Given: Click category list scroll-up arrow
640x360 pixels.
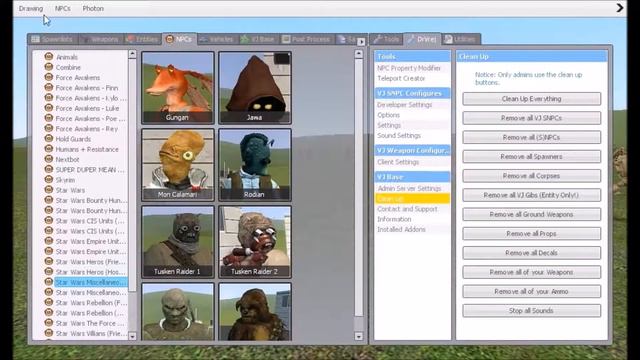Looking at the screenshot, I should (x=132, y=54).
